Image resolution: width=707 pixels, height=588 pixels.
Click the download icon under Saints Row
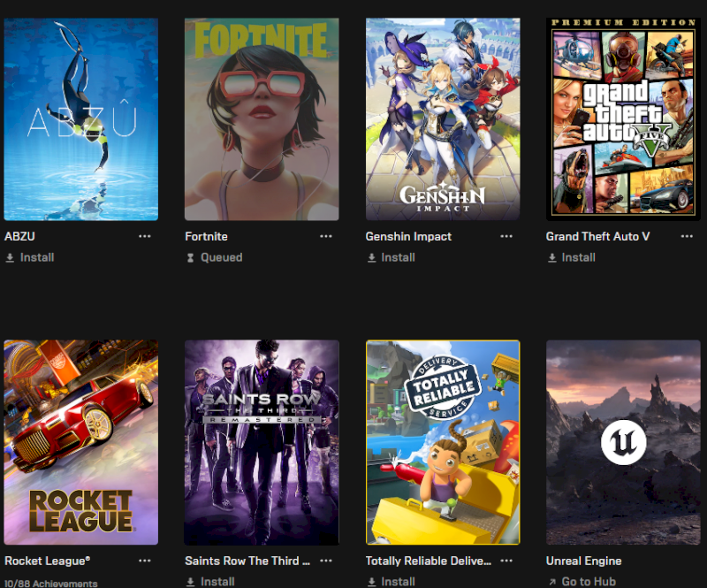pyautogui.click(x=191, y=582)
